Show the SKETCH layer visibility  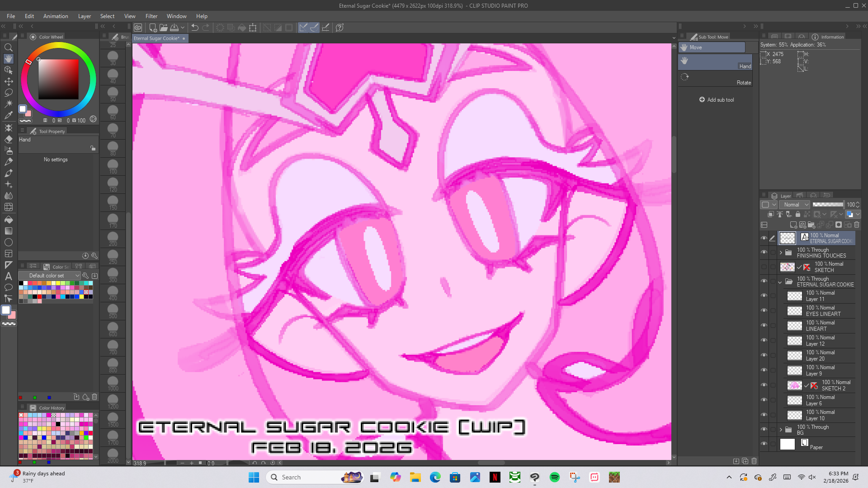[764, 267]
